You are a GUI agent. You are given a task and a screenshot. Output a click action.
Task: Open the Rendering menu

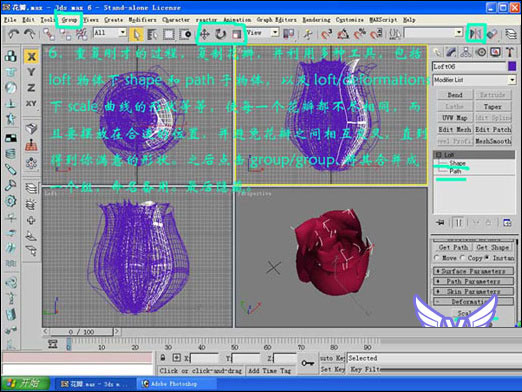(x=316, y=20)
